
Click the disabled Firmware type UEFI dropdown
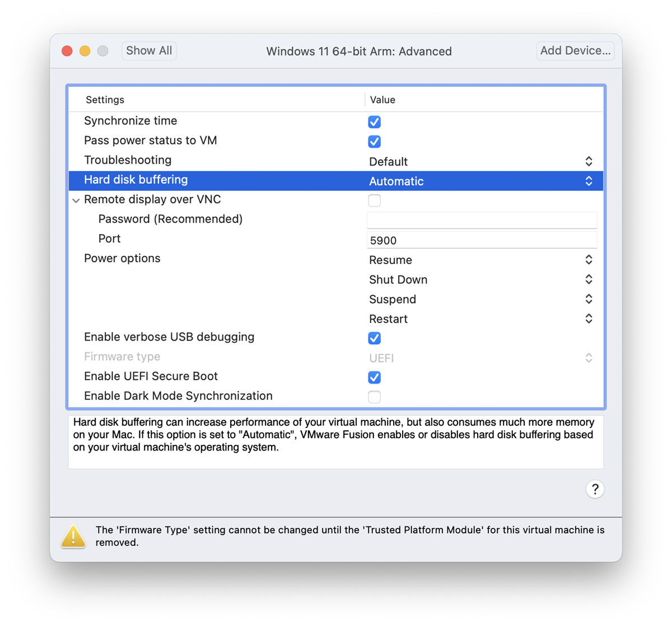pos(481,358)
